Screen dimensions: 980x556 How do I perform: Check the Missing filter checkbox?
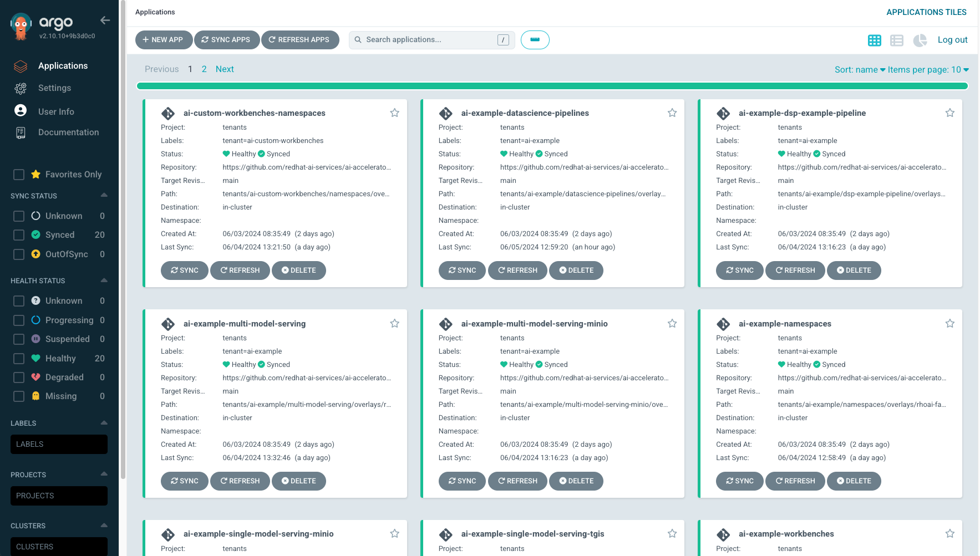coord(19,396)
